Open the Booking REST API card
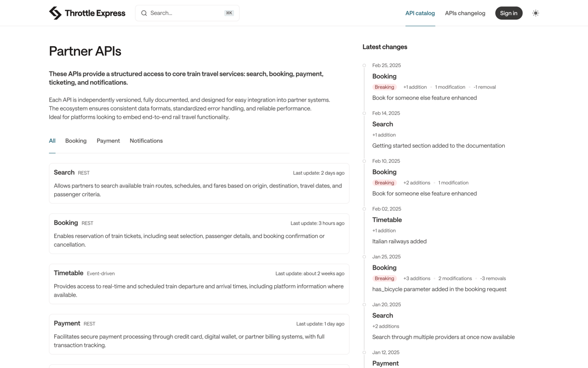 pos(199,234)
